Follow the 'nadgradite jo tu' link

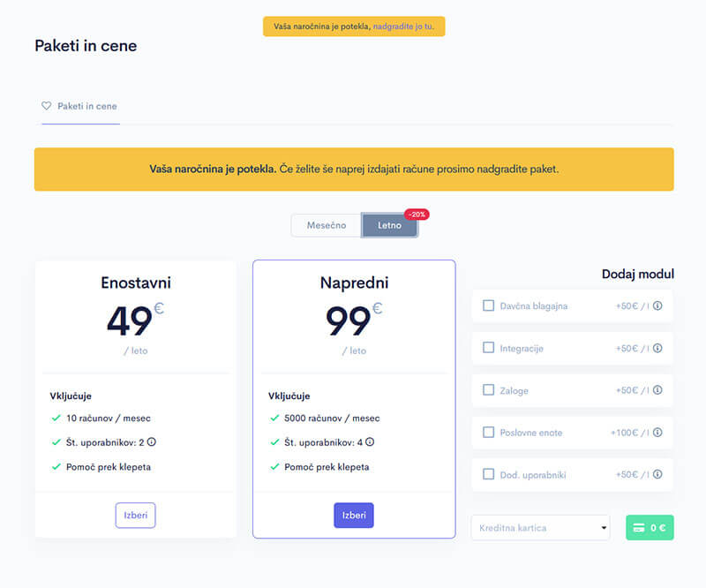pyautogui.click(x=403, y=26)
